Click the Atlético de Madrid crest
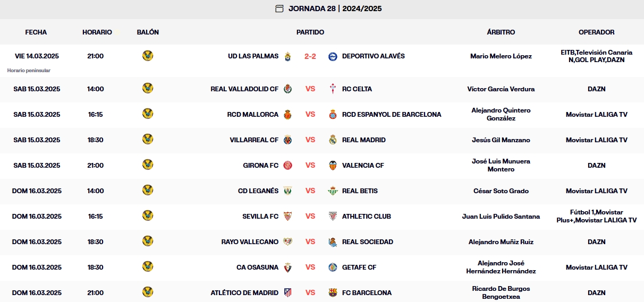This screenshot has height=302, width=644. point(287,293)
